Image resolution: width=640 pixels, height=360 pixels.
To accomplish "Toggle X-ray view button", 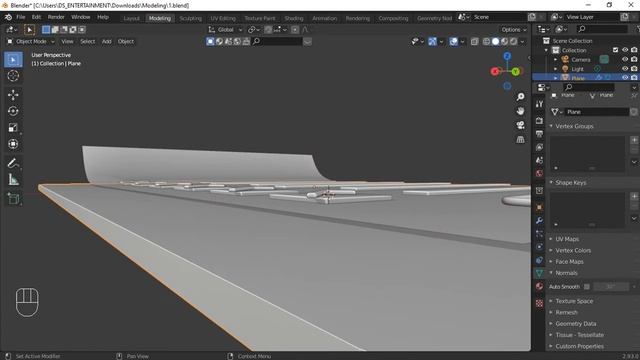I will coord(474,41).
